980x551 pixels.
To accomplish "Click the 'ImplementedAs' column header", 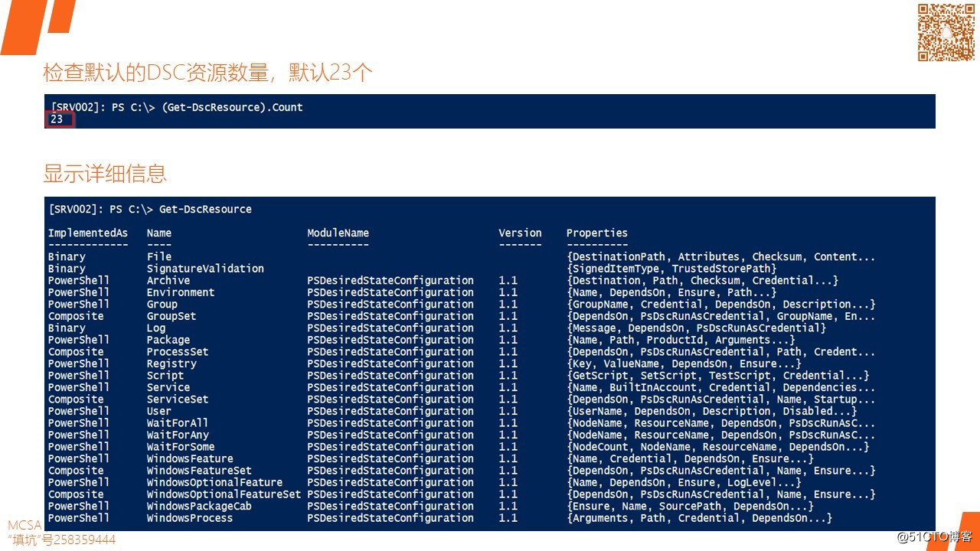I will pyautogui.click(x=88, y=233).
